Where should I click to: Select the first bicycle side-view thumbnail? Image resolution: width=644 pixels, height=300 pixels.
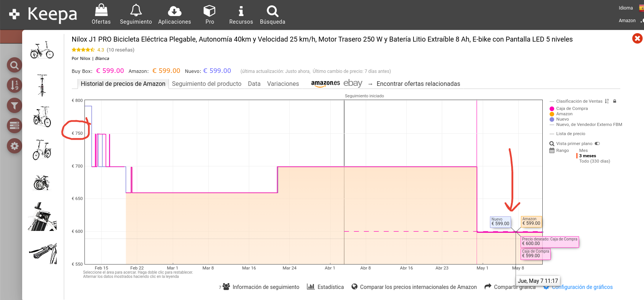pos(42,50)
